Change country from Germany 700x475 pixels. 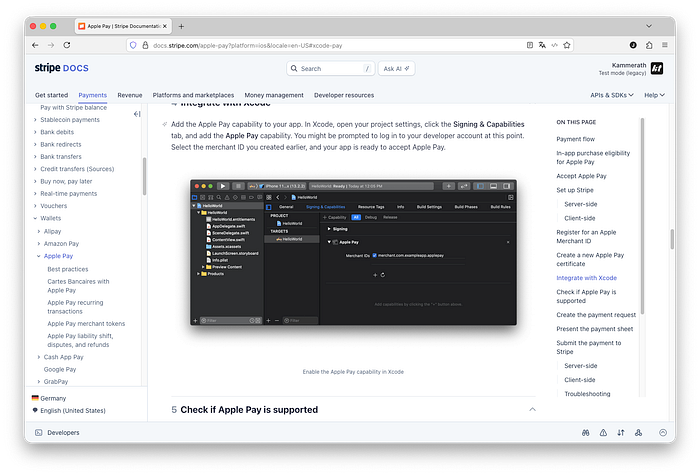pos(49,398)
